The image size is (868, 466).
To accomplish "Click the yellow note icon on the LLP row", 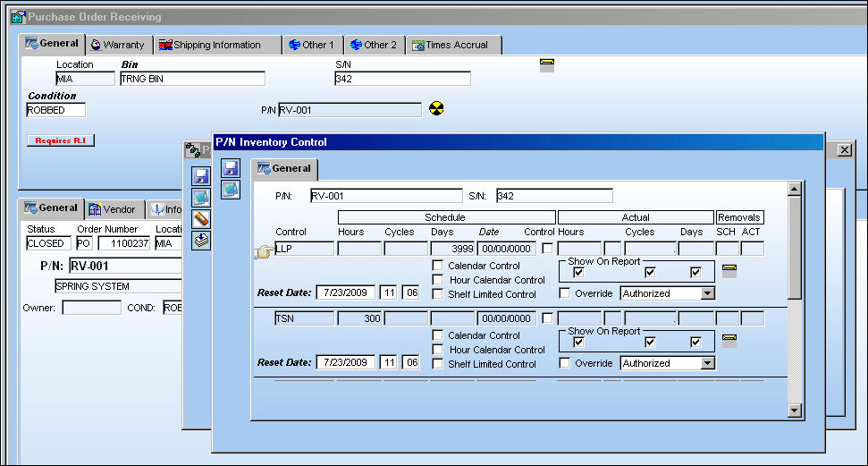I will (x=729, y=272).
